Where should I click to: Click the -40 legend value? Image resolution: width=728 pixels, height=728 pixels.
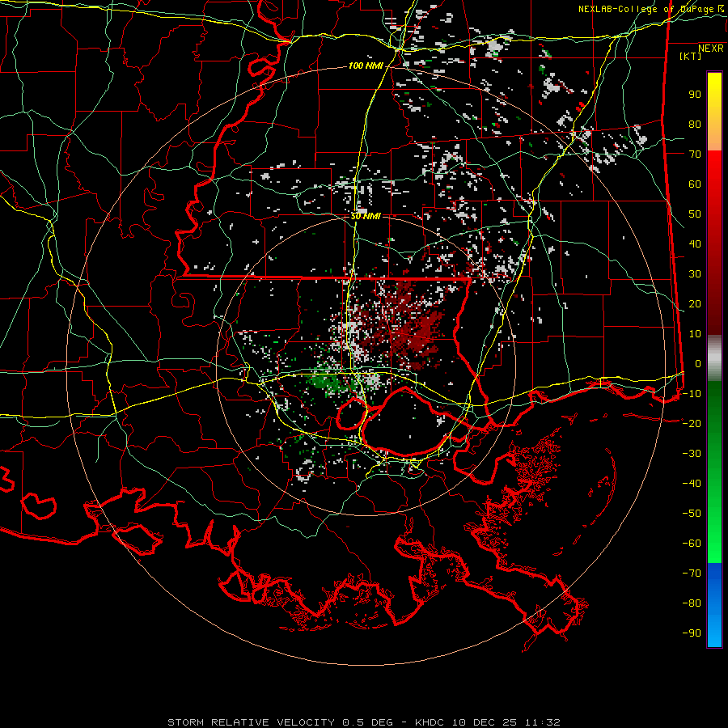692,484
